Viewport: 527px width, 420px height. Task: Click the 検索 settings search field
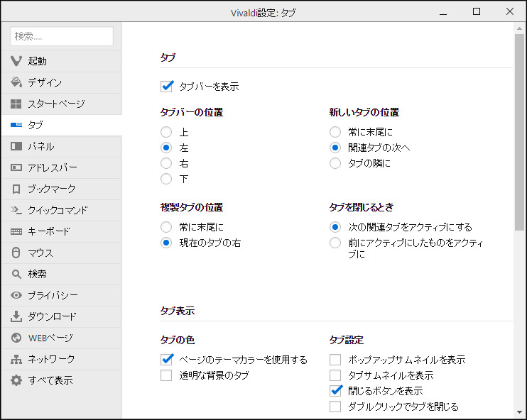point(62,36)
